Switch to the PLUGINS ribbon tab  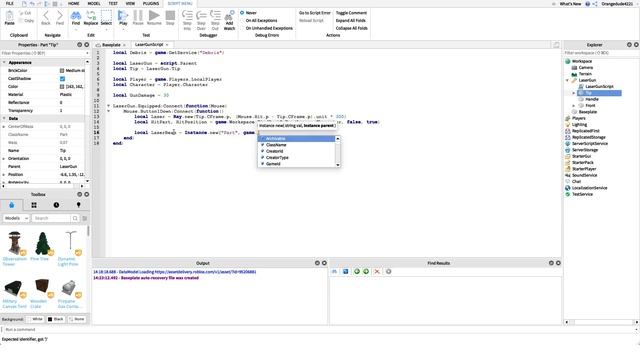(x=151, y=3)
